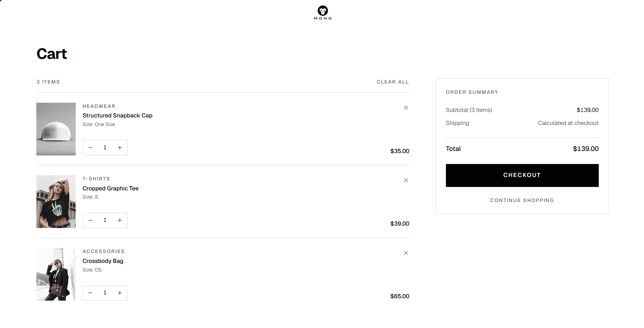Image resolution: width=644 pixels, height=328 pixels.
Task: Remove Crossbody Bag with X icon
Action: (406, 253)
